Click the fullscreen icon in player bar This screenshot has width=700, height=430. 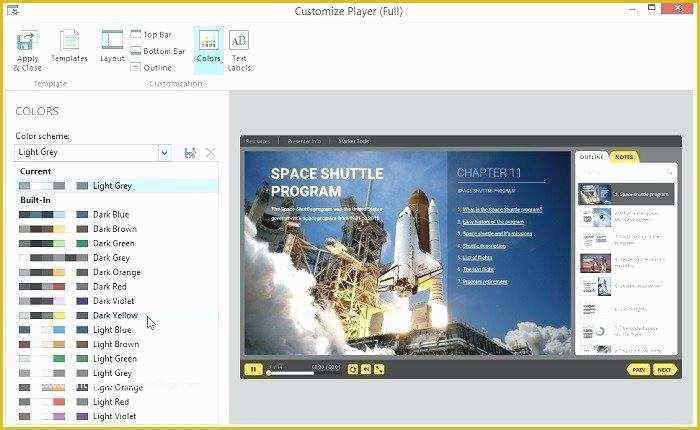(x=379, y=369)
